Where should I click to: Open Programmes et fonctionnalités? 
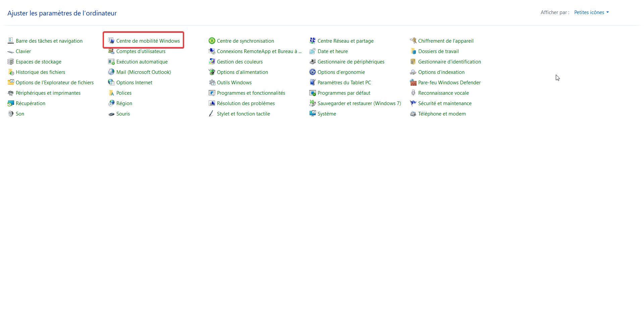point(251,93)
